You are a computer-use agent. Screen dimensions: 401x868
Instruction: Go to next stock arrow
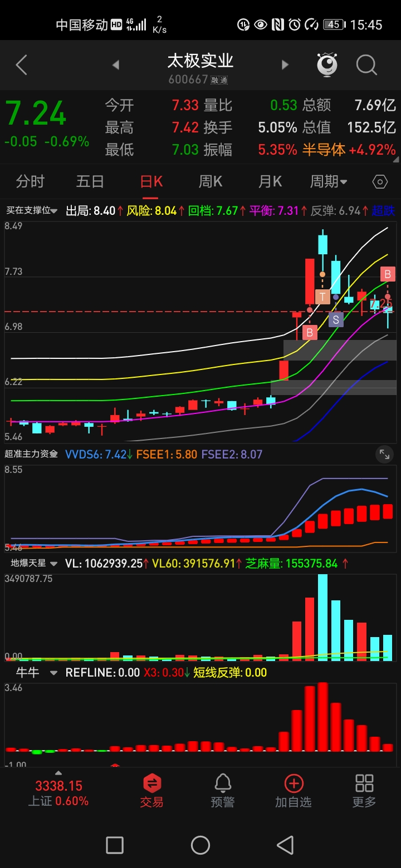click(x=285, y=65)
